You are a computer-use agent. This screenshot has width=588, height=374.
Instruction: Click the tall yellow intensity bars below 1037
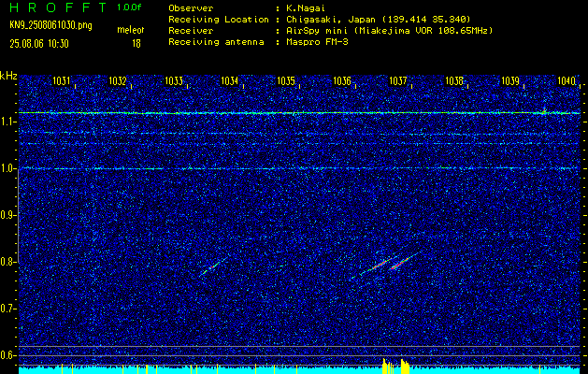click(396, 367)
